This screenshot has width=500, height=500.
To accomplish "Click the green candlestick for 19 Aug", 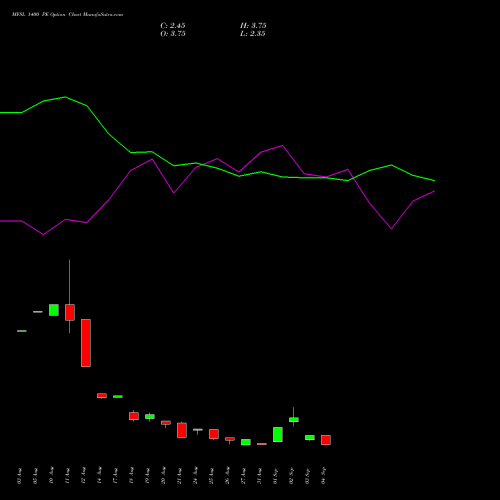I will tap(150, 417).
